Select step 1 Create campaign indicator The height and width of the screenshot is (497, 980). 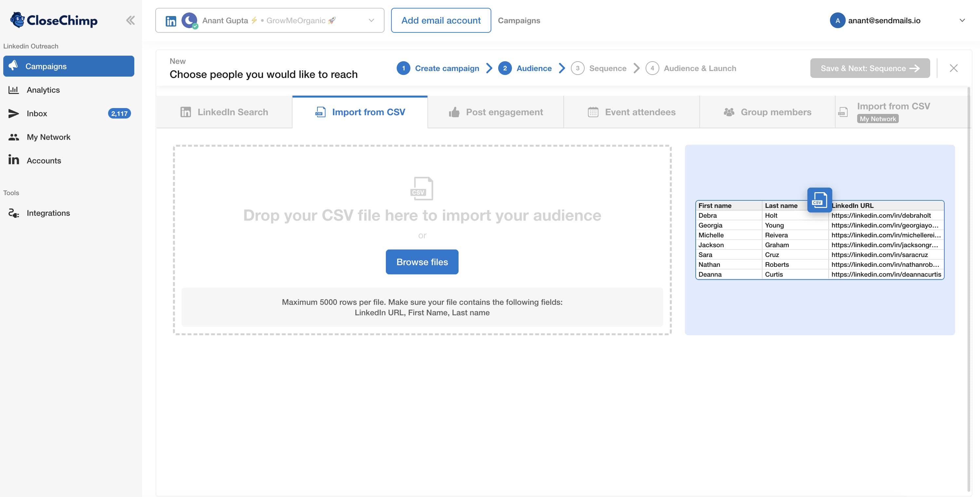[404, 68]
